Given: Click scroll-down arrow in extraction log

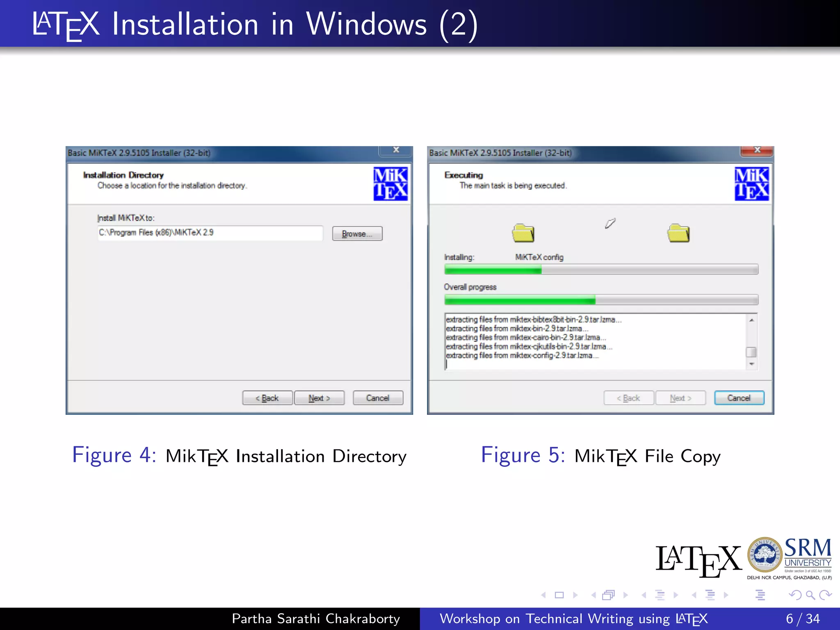Looking at the screenshot, I should (x=751, y=364).
